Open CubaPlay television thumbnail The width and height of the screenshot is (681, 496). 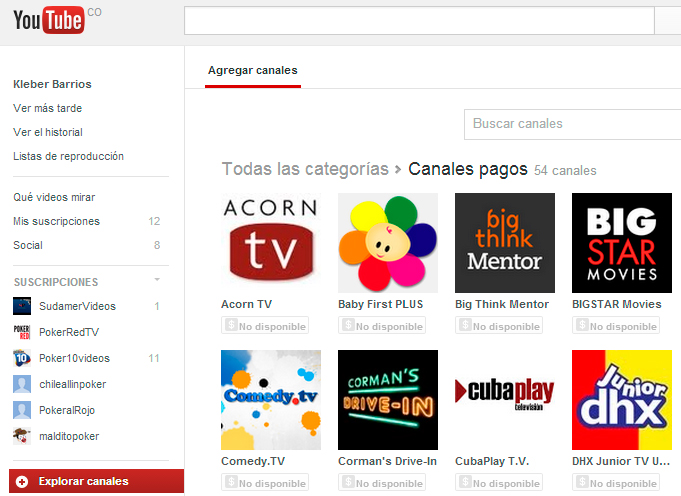pyautogui.click(x=505, y=400)
